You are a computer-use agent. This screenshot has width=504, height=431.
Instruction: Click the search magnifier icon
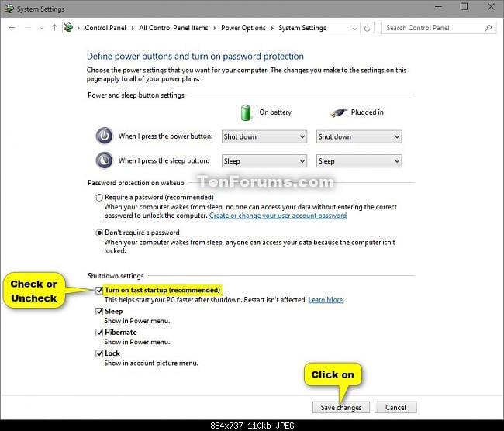click(488, 28)
